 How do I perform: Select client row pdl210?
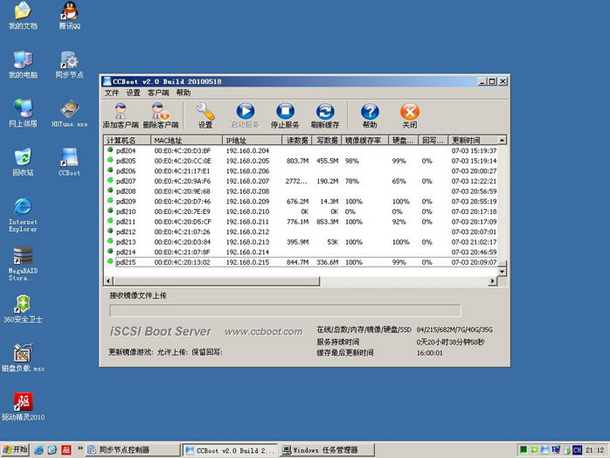point(302,211)
